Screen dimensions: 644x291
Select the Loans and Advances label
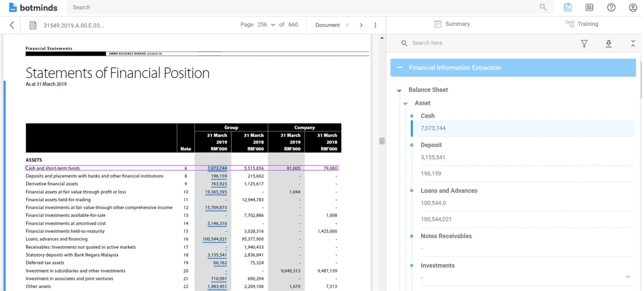[449, 191]
